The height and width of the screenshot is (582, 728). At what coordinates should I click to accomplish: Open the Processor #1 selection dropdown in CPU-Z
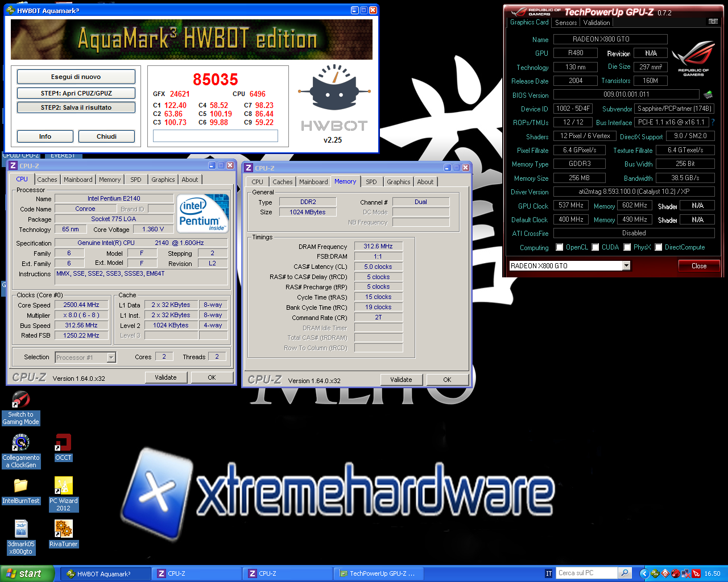111,357
